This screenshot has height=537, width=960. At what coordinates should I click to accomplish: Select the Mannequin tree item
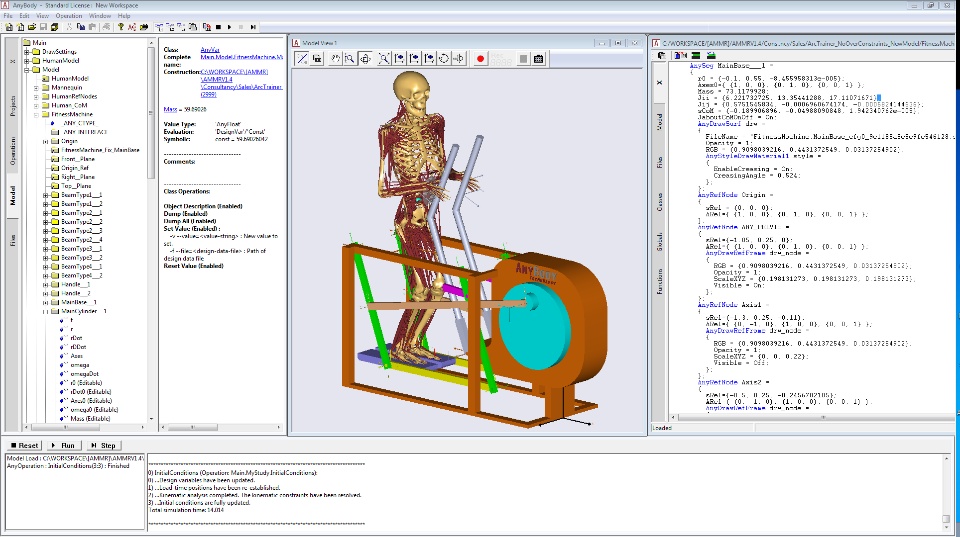coord(67,88)
